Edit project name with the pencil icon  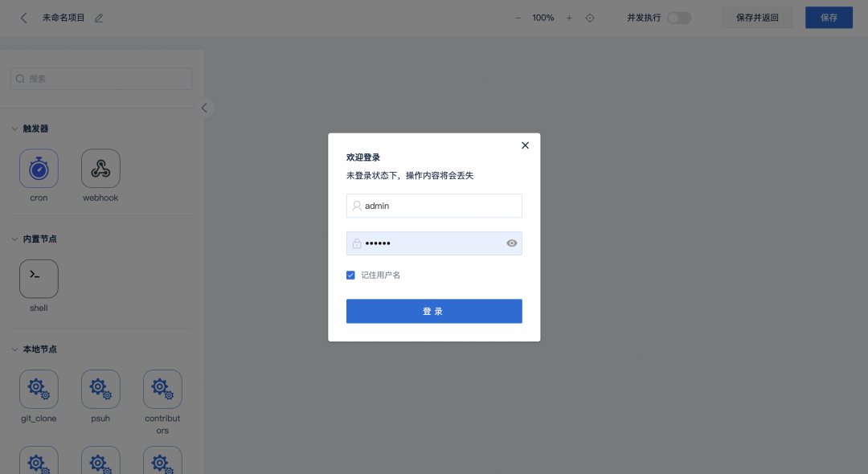pyautogui.click(x=99, y=18)
